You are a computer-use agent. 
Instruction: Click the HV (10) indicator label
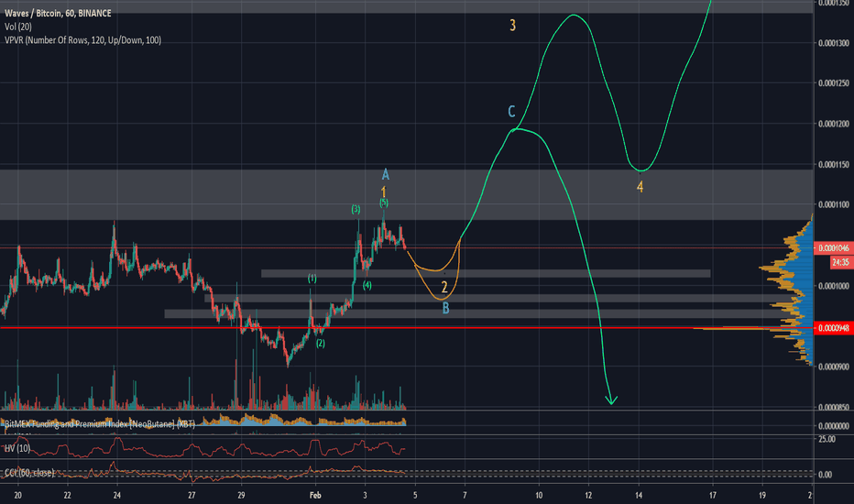pyautogui.click(x=17, y=448)
